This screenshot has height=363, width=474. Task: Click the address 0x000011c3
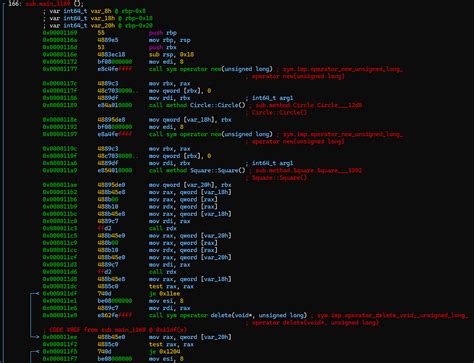tap(60, 228)
